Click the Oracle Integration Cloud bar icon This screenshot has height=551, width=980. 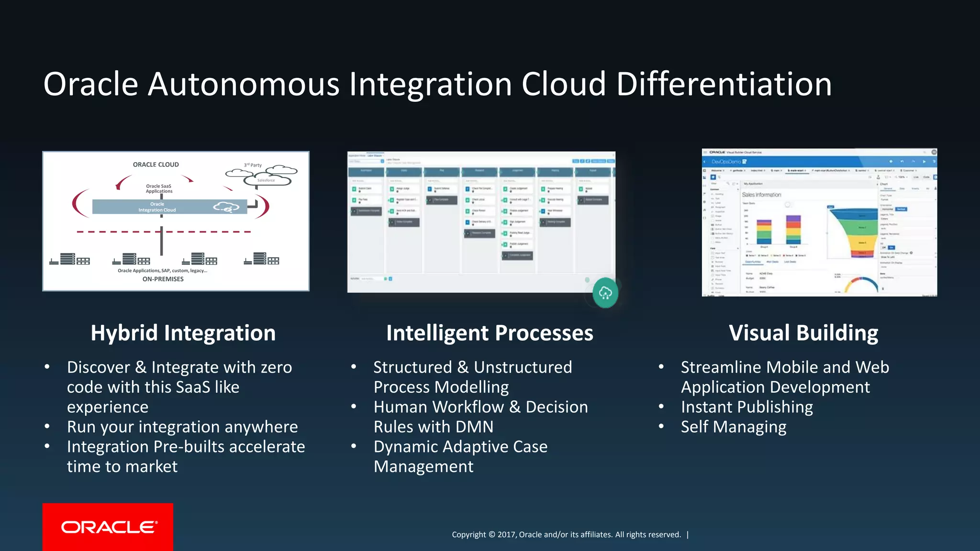(226, 207)
